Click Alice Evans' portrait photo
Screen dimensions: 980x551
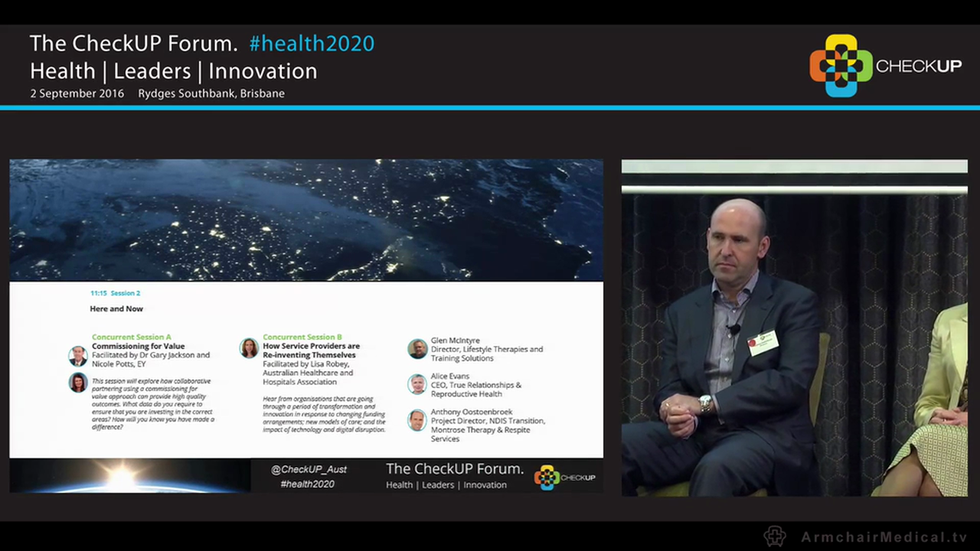tap(417, 384)
